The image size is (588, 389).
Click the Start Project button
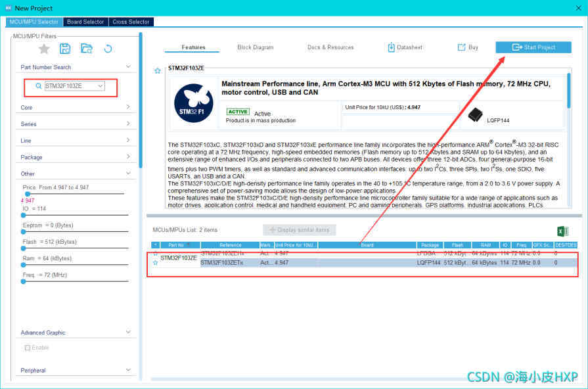click(533, 47)
